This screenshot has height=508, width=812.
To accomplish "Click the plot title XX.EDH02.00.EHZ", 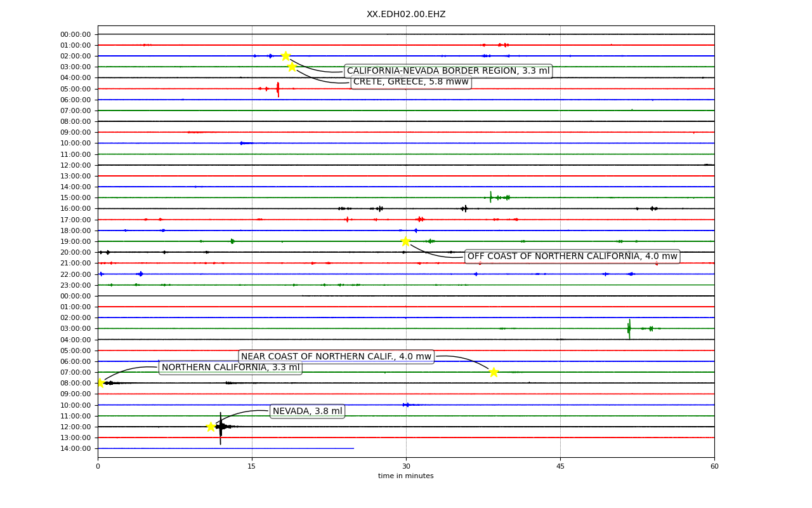I will tap(406, 14).
